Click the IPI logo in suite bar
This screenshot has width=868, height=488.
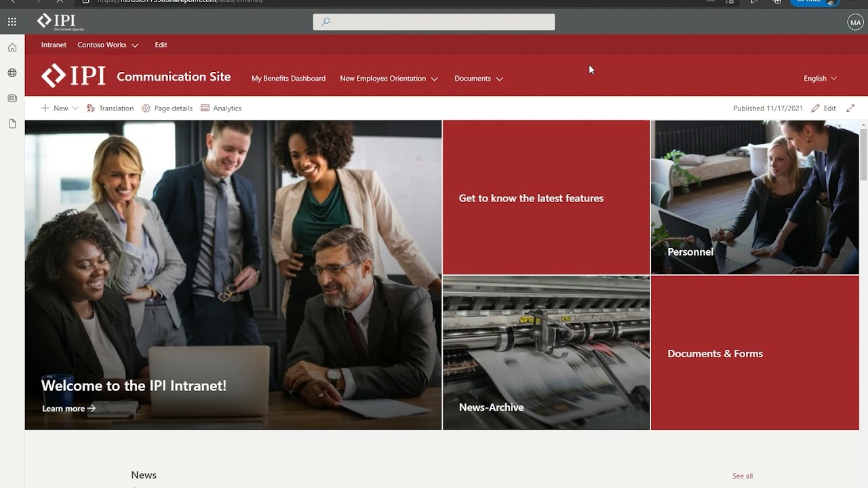click(60, 22)
